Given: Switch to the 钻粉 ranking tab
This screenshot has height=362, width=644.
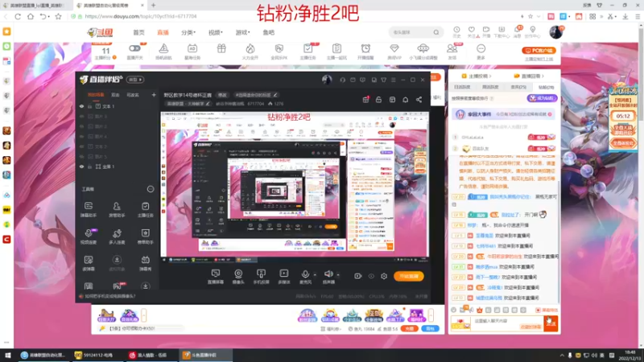Looking at the screenshot, I should (547, 87).
